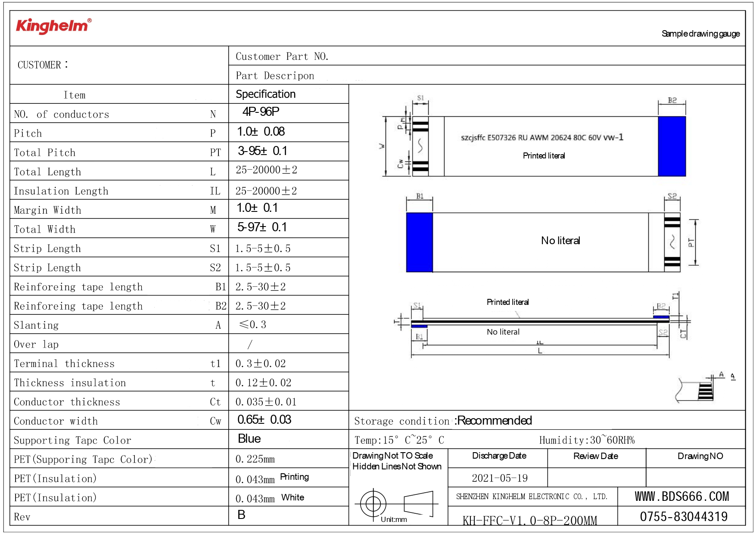The height and width of the screenshot is (534, 756).
Task: Click the 'CUSTOMER:' field label
Action: click(43, 65)
